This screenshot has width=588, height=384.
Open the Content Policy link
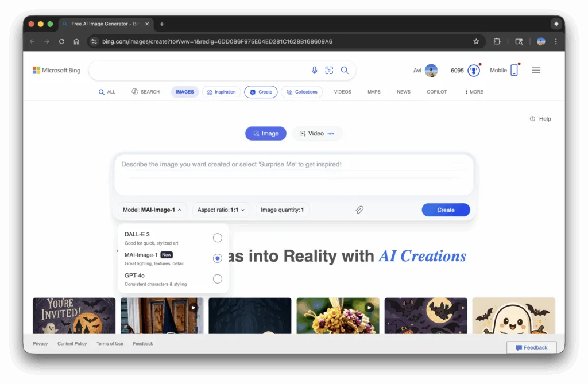pos(72,343)
